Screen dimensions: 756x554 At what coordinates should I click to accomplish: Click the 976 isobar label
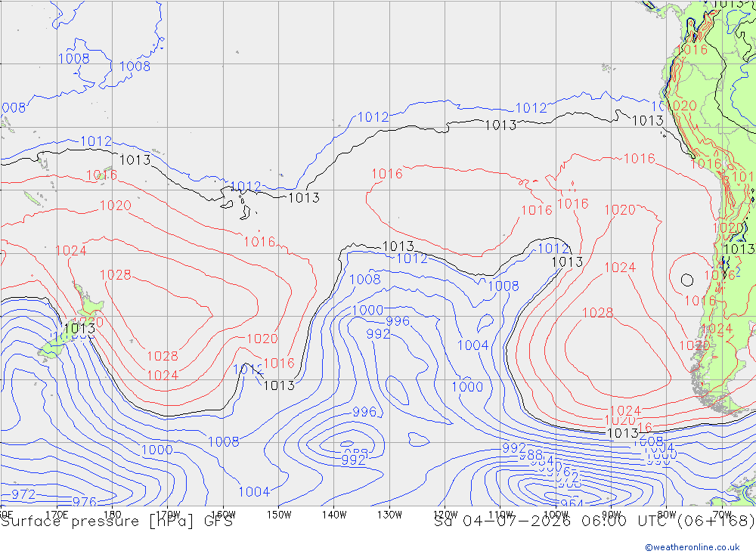click(x=85, y=501)
